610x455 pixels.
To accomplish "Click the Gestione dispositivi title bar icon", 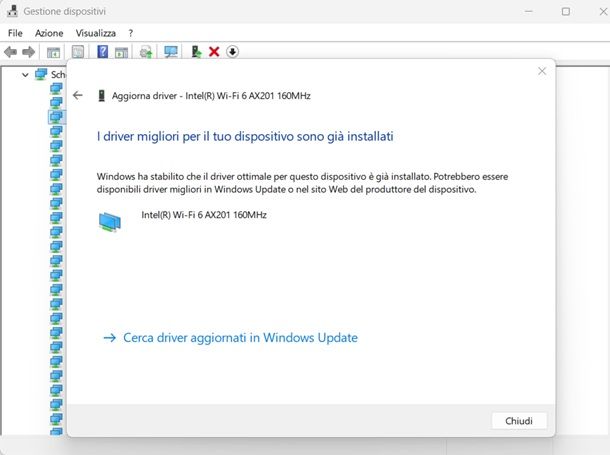I will (12, 11).
